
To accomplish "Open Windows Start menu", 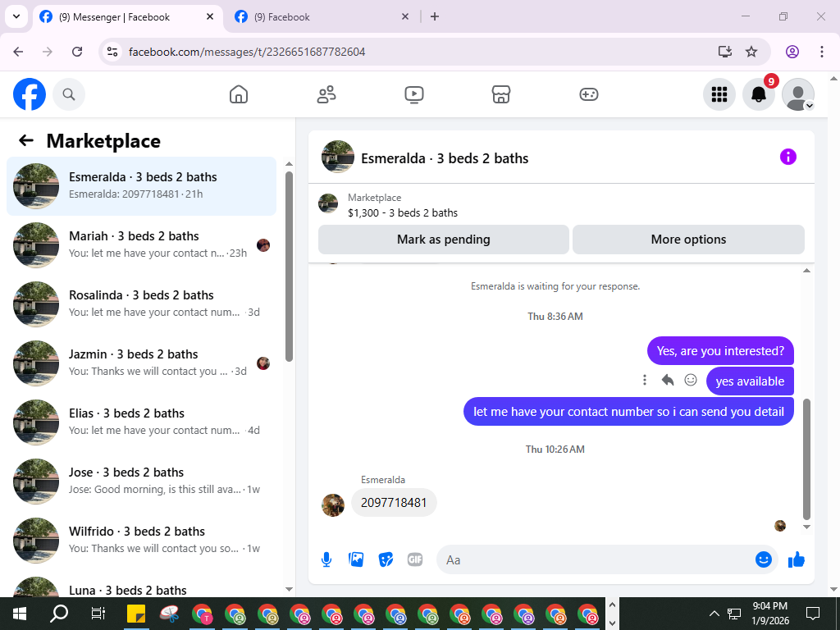I will [20, 614].
